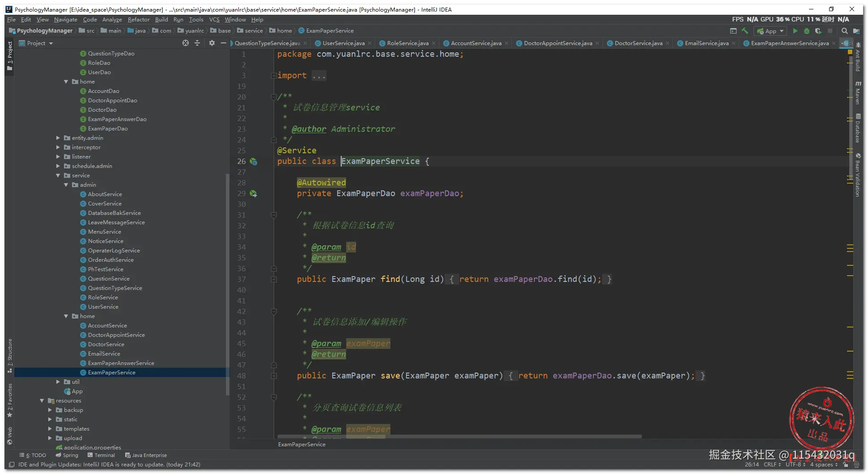Start debugging with the green bug icon
The image size is (868, 474).
807,31
